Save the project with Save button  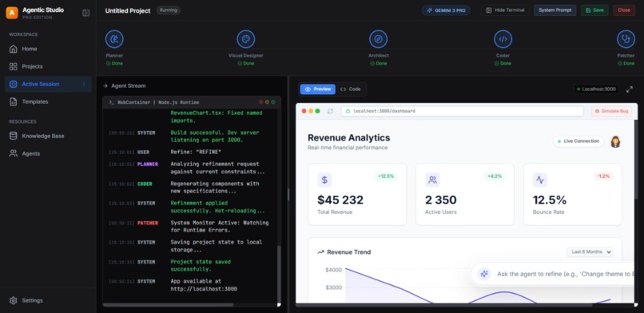[594, 10]
